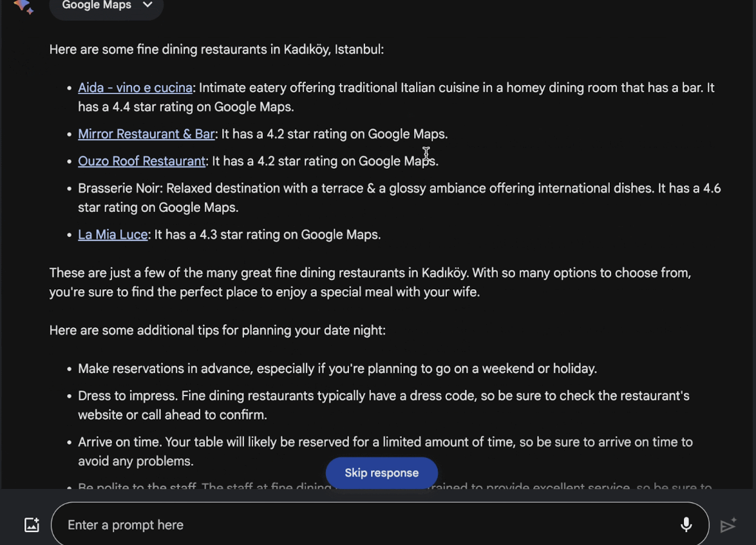Click the Dress to impress tip
756x545 pixels.
(384, 405)
